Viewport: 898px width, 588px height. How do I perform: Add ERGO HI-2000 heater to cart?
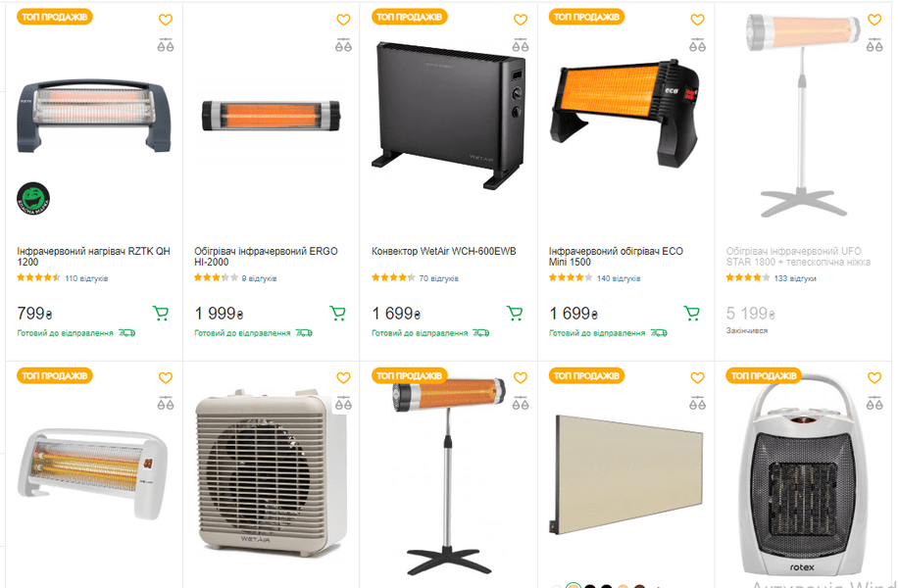coord(338,313)
